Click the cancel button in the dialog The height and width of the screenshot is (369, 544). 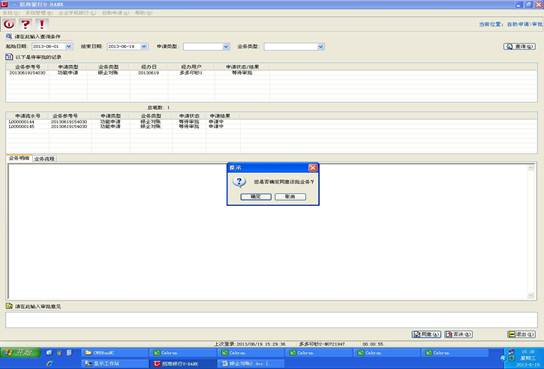click(x=290, y=197)
